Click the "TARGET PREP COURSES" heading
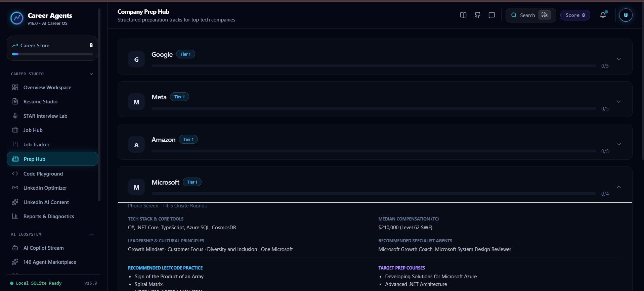 point(402,268)
